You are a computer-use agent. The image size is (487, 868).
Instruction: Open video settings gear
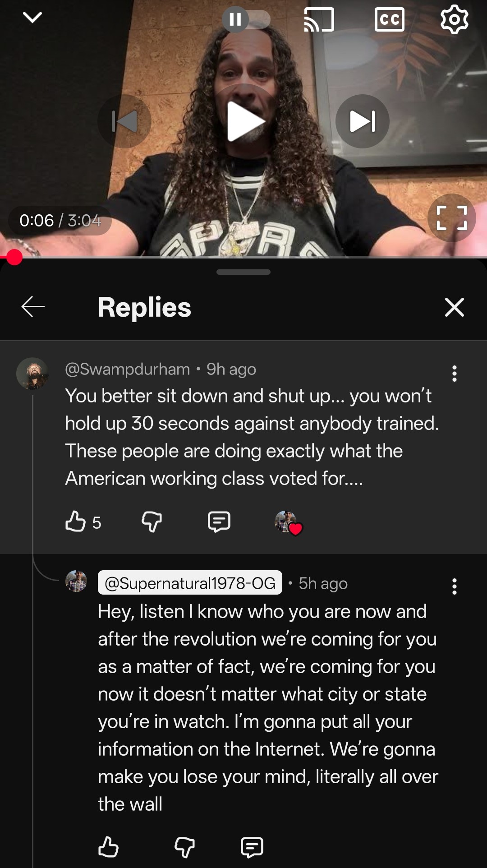454,19
